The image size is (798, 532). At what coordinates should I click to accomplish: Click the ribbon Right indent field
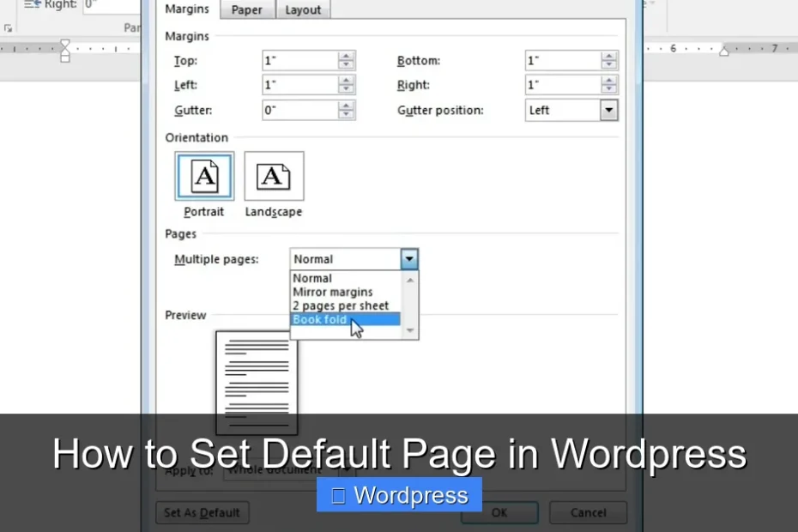[112, 6]
